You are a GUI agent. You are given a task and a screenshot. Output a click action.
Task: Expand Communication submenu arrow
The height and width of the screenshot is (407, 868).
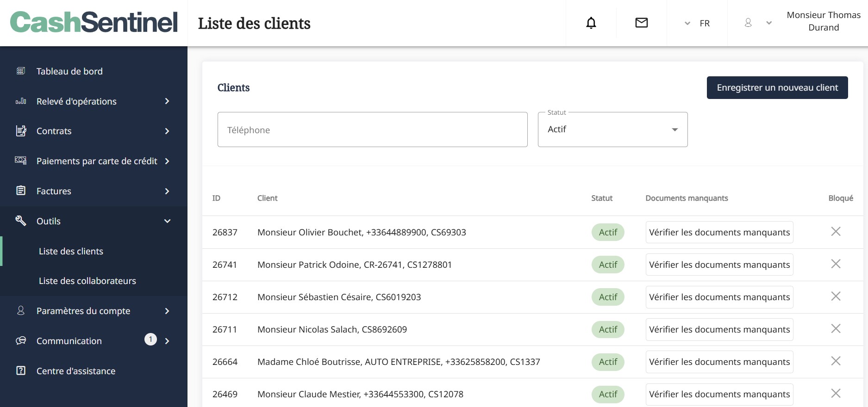[167, 341]
